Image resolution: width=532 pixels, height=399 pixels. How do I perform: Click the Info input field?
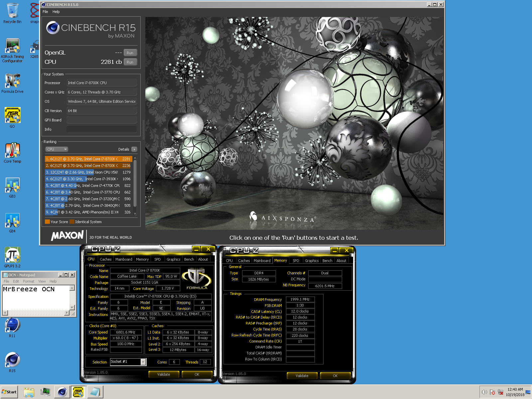tap(102, 129)
